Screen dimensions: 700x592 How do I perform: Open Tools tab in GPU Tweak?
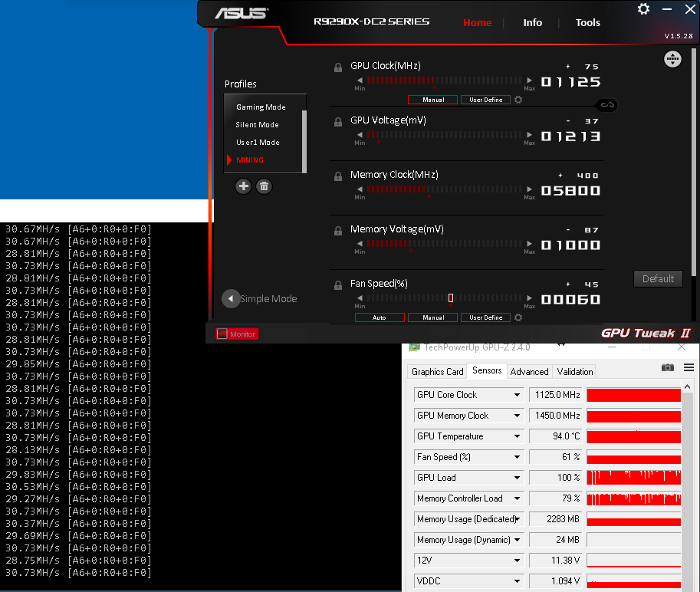587,22
